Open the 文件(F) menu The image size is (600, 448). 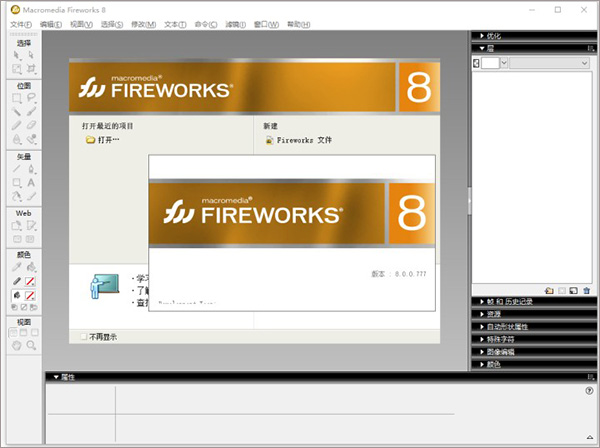(20, 24)
